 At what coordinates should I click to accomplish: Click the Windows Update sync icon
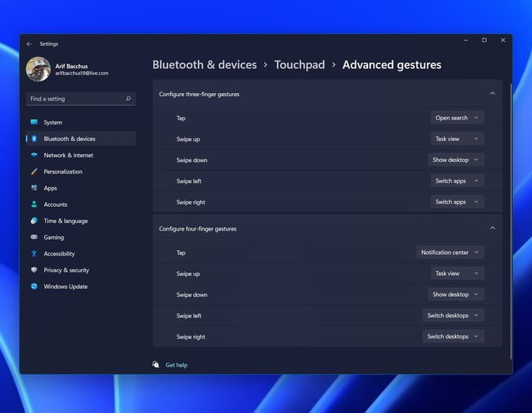click(34, 286)
